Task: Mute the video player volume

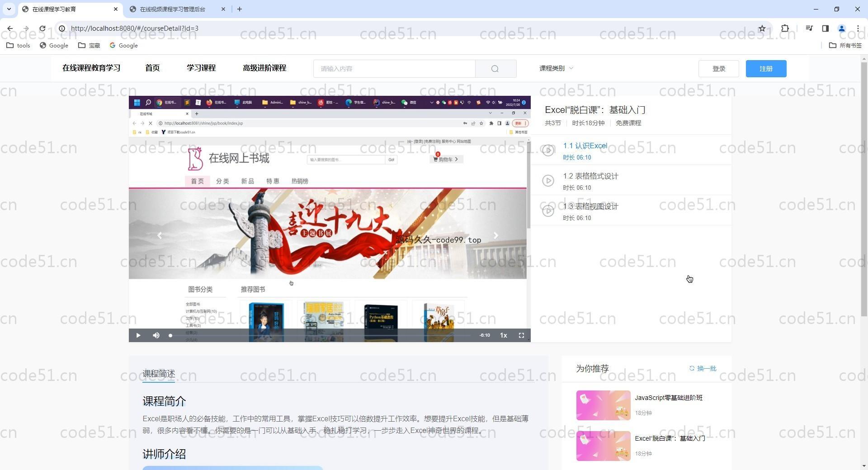Action: click(x=156, y=335)
